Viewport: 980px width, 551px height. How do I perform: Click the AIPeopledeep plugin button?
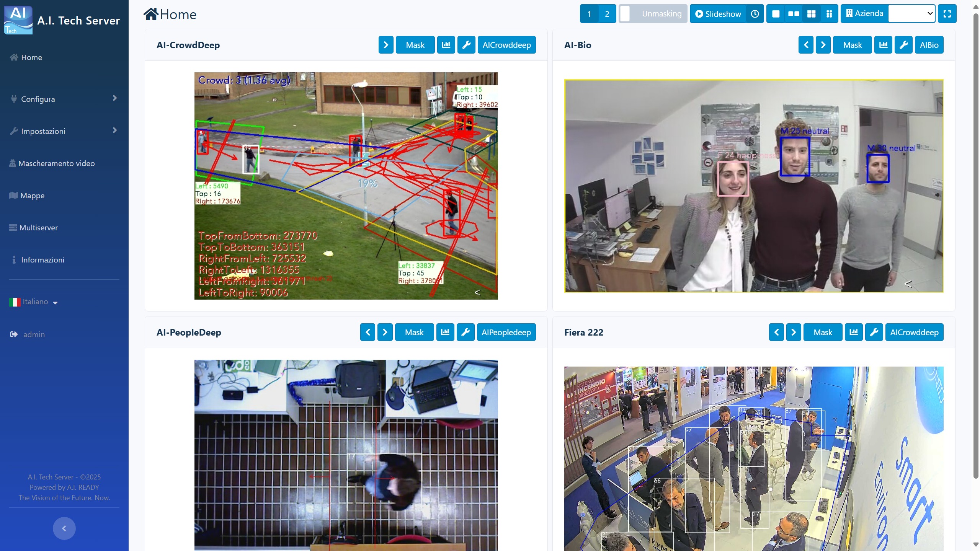(x=506, y=332)
